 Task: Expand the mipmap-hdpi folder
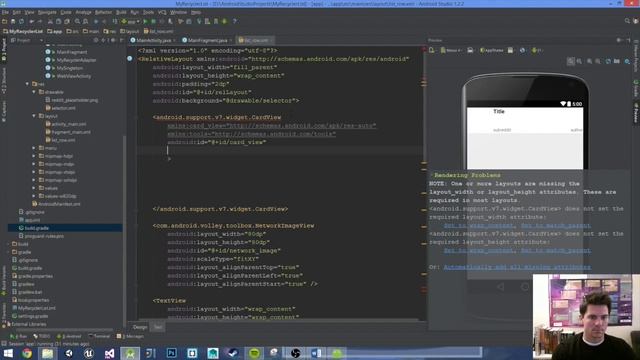[x=34, y=156]
